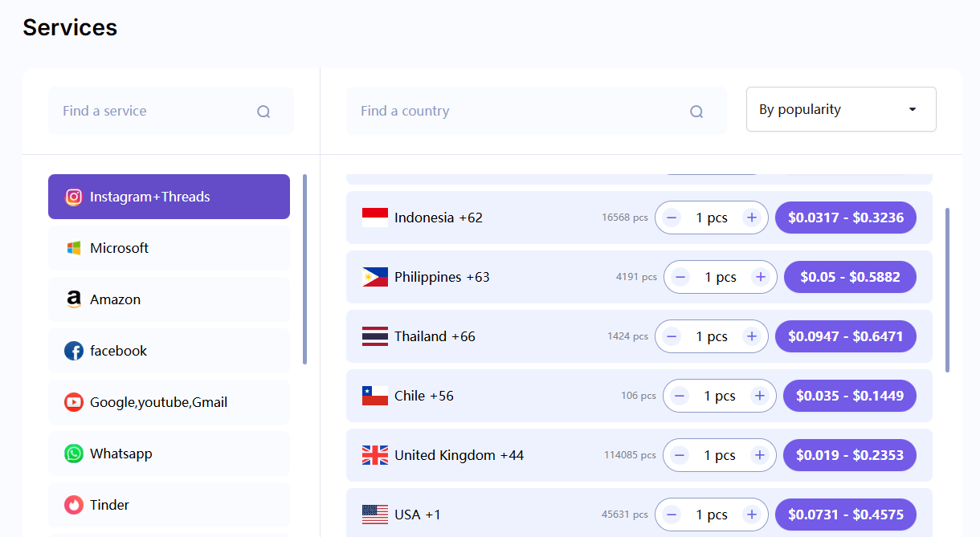Screen dimensions: 980x537
Task: Focus the Find a country input field
Action: tap(514, 112)
